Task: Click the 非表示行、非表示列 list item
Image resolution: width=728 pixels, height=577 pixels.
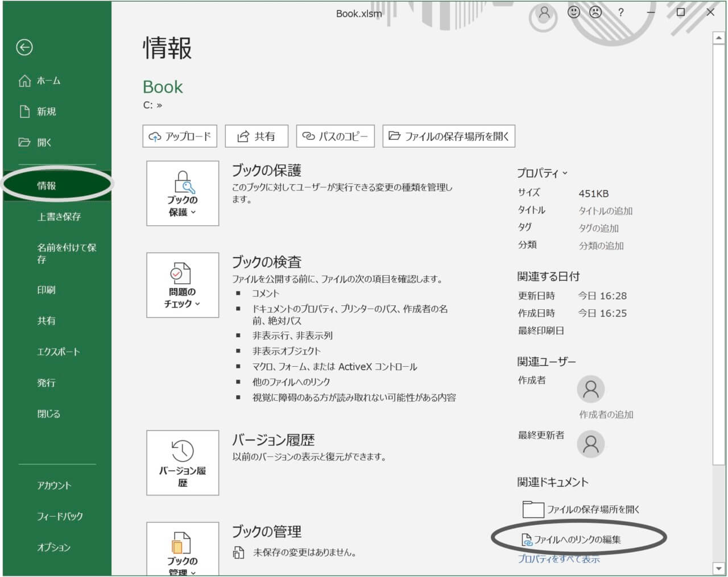Action: (x=292, y=335)
